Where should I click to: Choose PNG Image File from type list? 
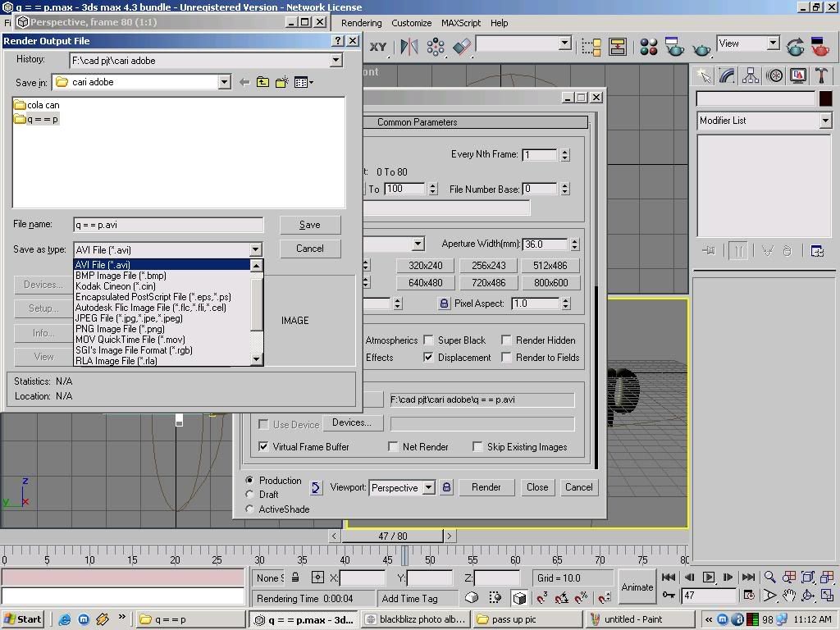click(120, 329)
